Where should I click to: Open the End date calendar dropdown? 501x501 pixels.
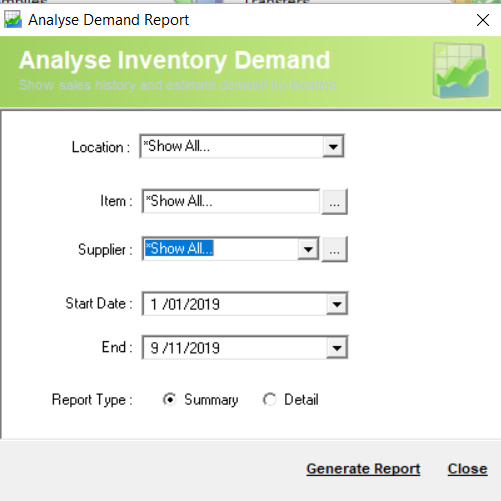coord(337,348)
